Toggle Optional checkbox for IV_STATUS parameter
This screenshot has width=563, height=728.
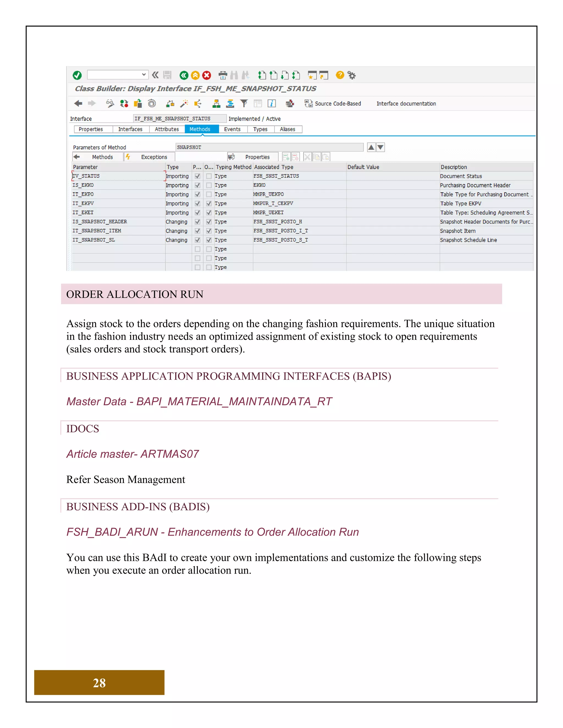[x=209, y=176]
